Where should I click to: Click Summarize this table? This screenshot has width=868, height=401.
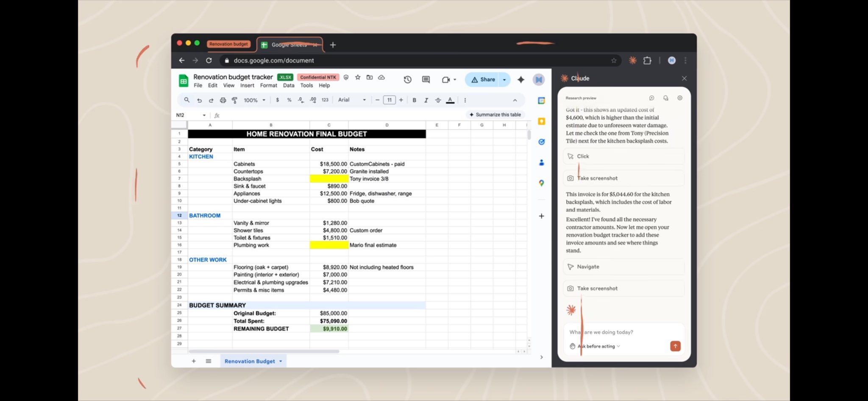click(495, 115)
